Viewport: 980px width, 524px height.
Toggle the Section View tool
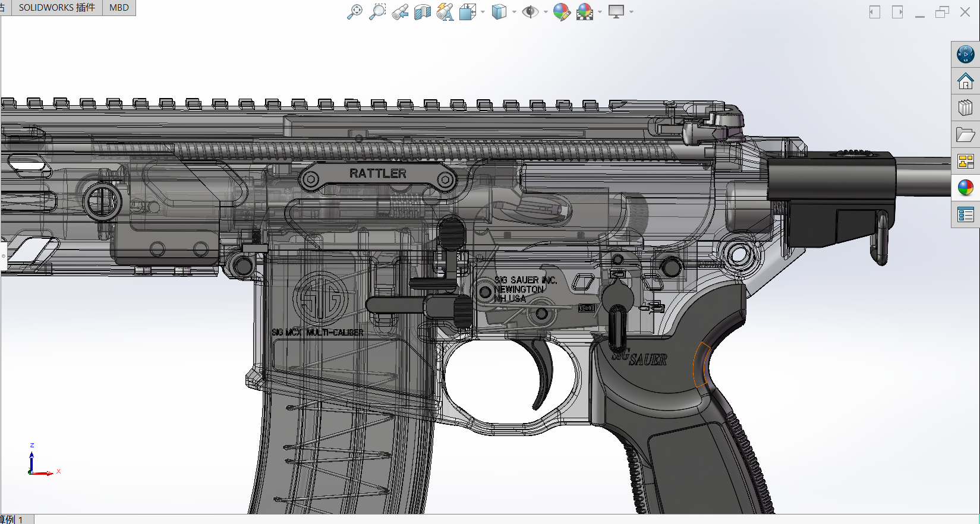pos(423,11)
